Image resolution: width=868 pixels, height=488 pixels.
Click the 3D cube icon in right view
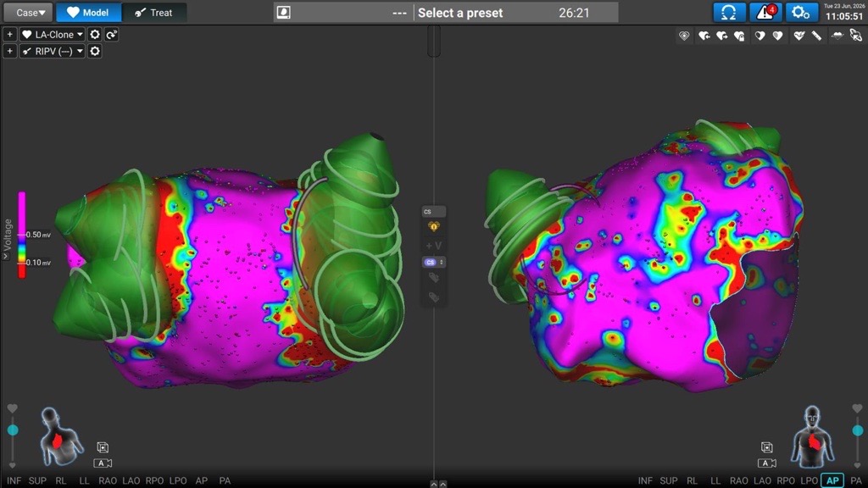click(766, 447)
